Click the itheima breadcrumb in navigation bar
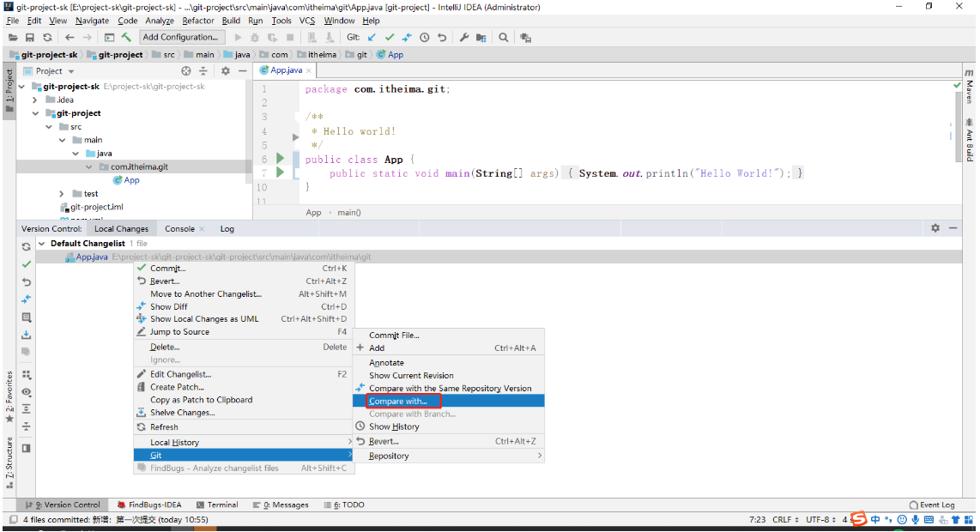Image resolution: width=980 pixels, height=532 pixels. [317, 55]
